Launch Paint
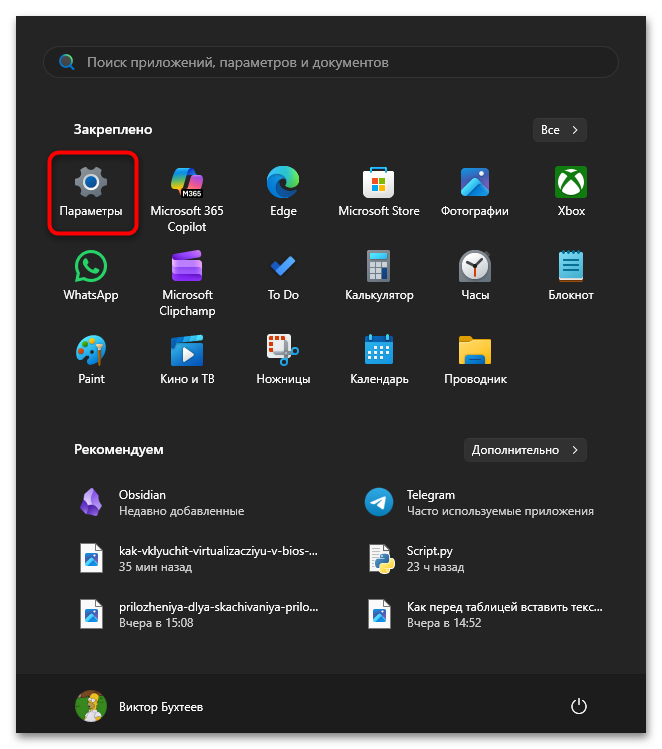662x749 pixels. 91,360
